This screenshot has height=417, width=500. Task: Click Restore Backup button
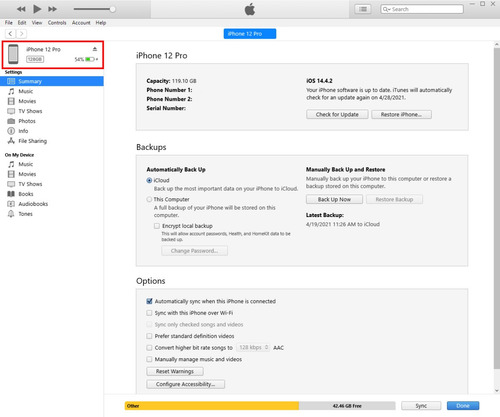(x=394, y=199)
